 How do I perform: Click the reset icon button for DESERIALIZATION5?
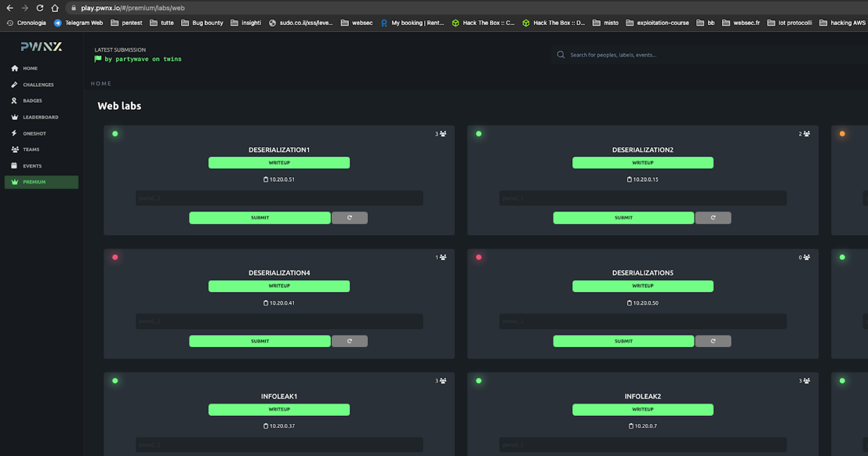pyautogui.click(x=713, y=341)
